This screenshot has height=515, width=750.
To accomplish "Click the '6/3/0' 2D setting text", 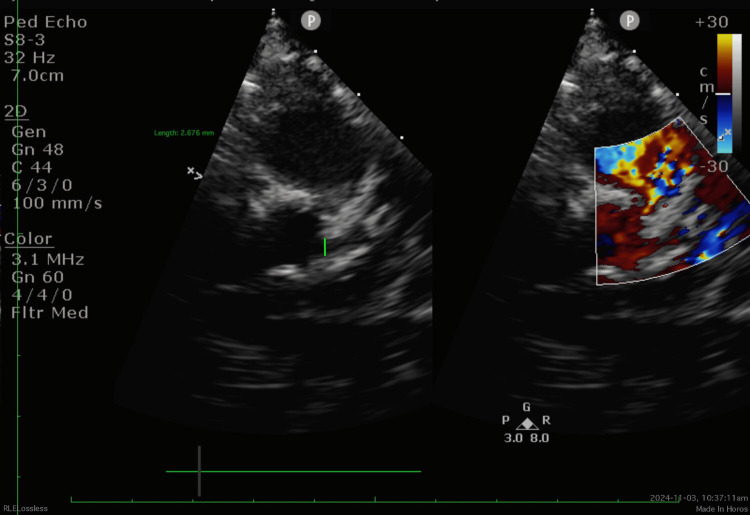I will click(42, 185).
